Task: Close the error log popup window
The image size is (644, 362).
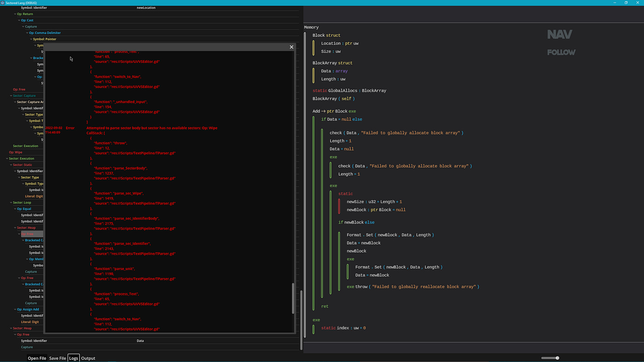Action: 291,47
